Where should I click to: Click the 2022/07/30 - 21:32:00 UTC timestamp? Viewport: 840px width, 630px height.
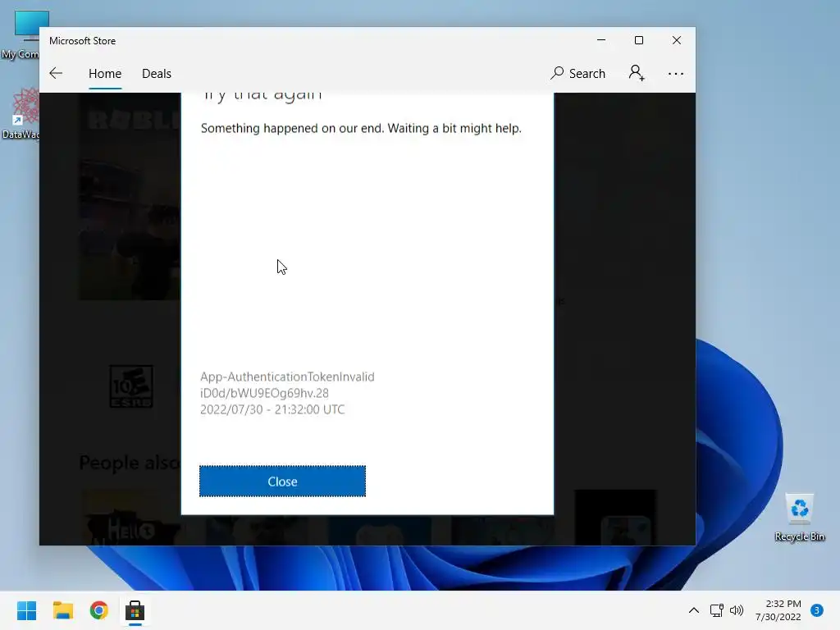[x=272, y=410]
